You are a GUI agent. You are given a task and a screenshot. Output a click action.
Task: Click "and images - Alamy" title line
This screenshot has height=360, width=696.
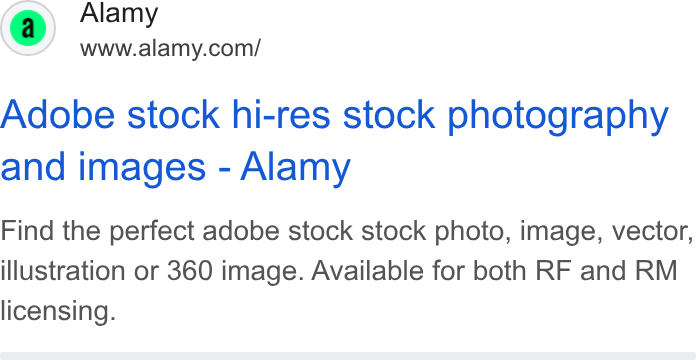[x=175, y=167]
